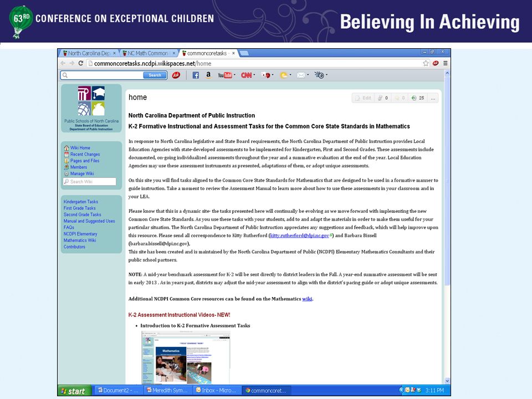This screenshot has height=399, width=532.
Task: Click the Windows start button
Action: pyautogui.click(x=74, y=391)
